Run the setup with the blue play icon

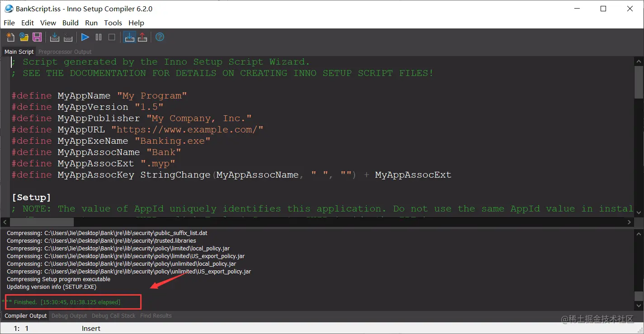click(85, 38)
